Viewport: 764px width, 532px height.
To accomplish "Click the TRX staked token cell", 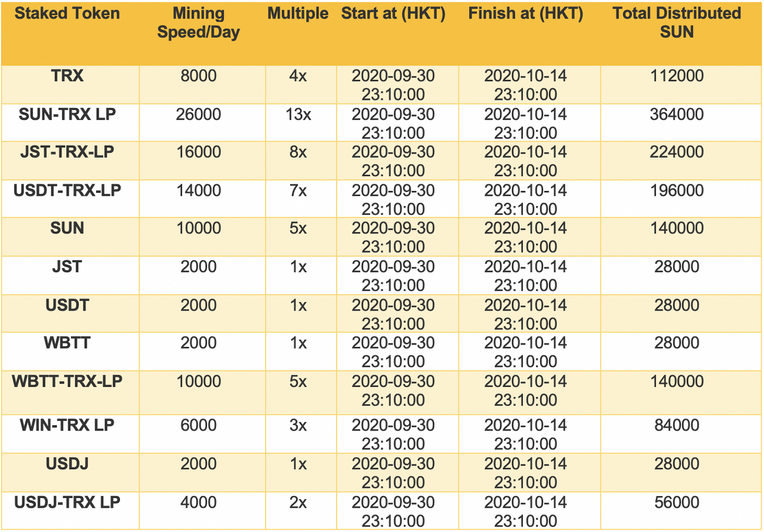I will click(x=67, y=76).
